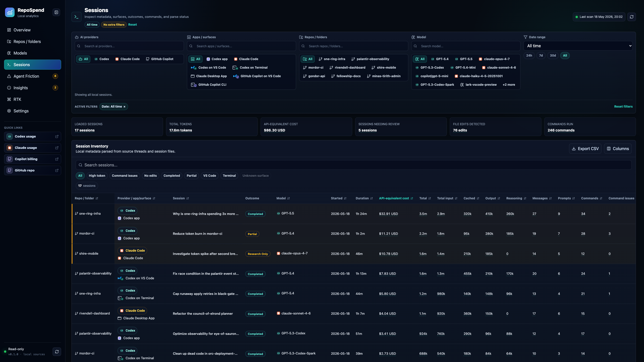This screenshot has width=644, height=362.
Task: Click the Agent Friction warning badge 8
Action: [x=55, y=76]
